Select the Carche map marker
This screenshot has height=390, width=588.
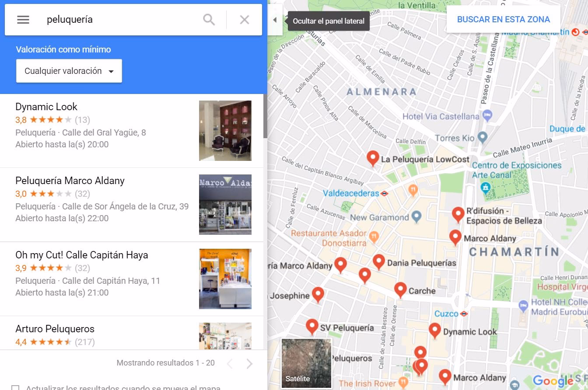click(400, 288)
